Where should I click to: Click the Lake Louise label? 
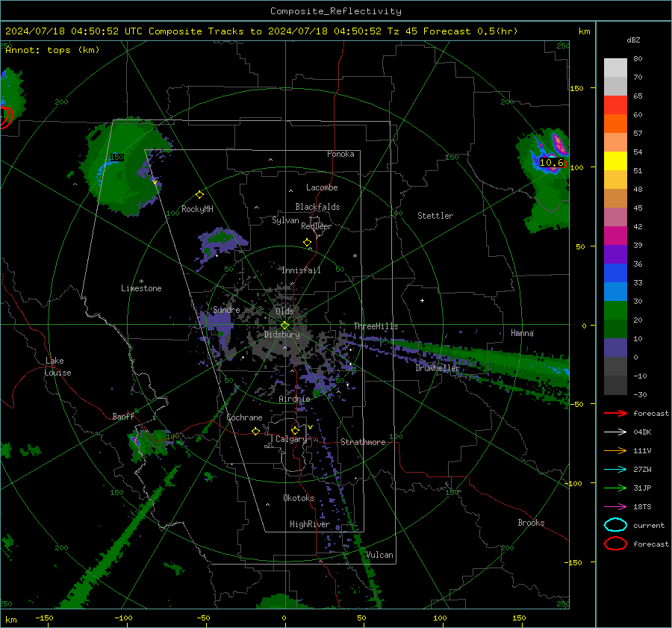(x=57, y=367)
